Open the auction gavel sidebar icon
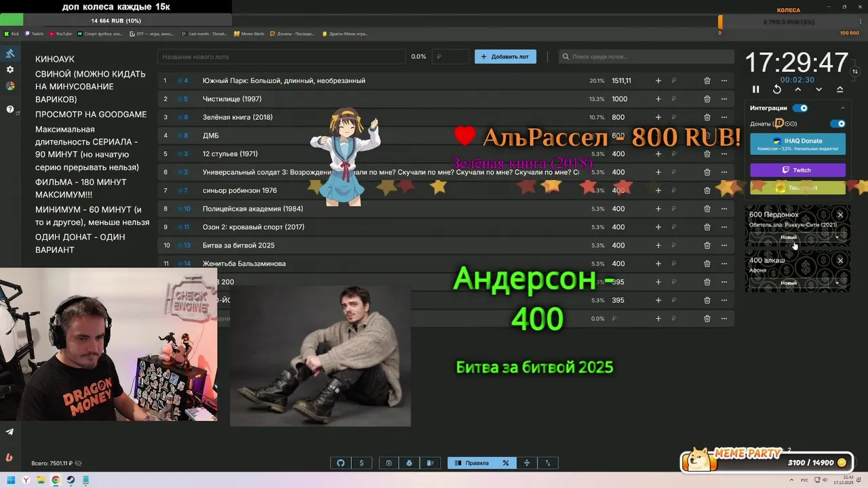Viewport: 868px width, 488px height. point(9,54)
